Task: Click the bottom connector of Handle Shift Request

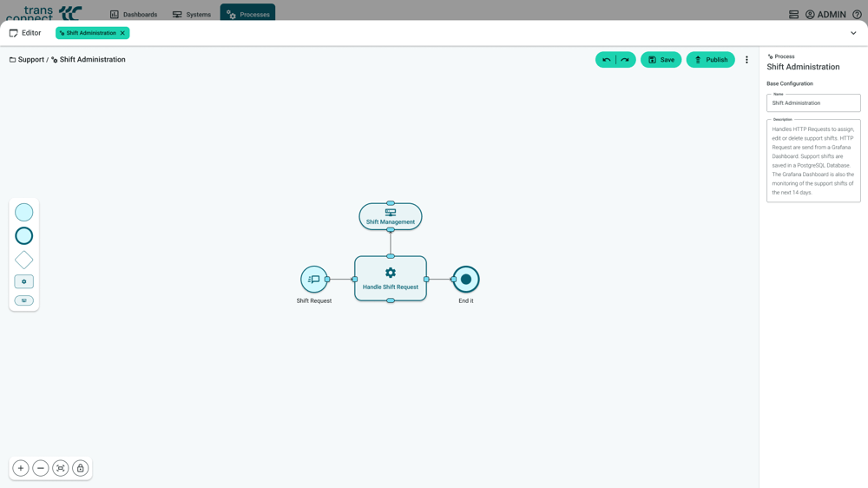Action: [391, 300]
